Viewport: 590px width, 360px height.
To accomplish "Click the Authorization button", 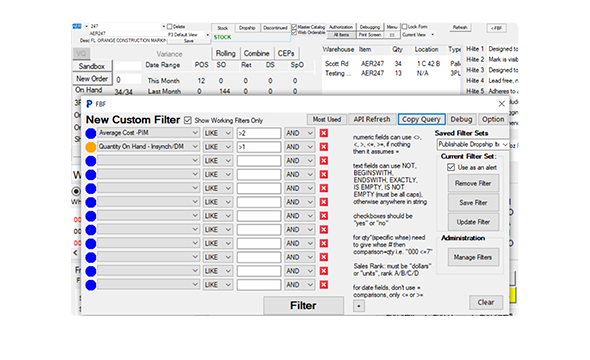I will [x=341, y=27].
